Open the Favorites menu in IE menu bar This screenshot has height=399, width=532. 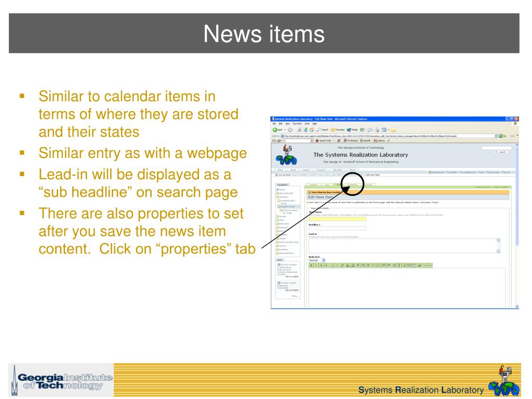click(297, 124)
